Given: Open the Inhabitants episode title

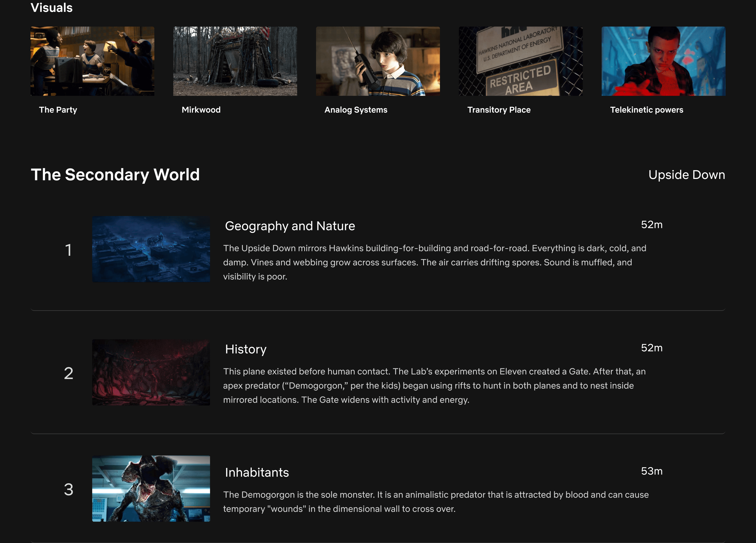Looking at the screenshot, I should click(257, 473).
